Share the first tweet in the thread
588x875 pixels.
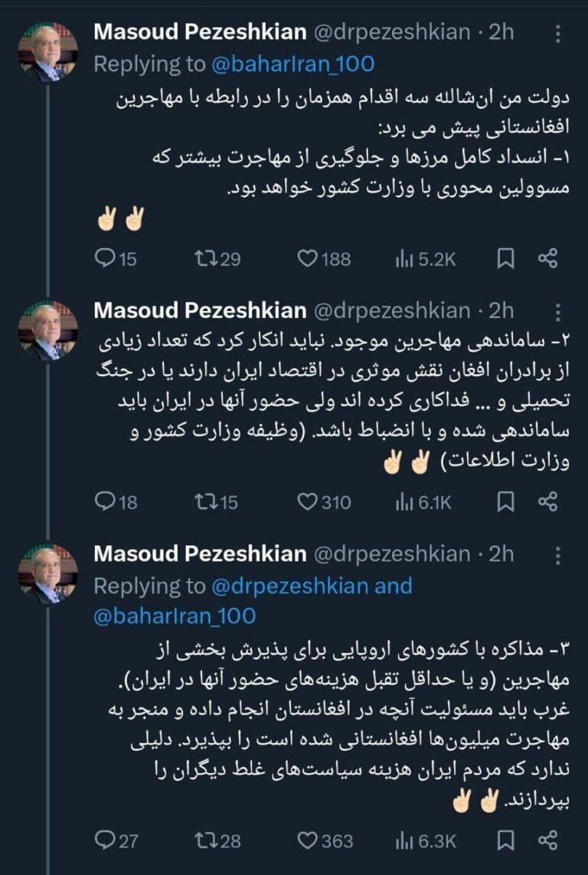[x=548, y=258]
